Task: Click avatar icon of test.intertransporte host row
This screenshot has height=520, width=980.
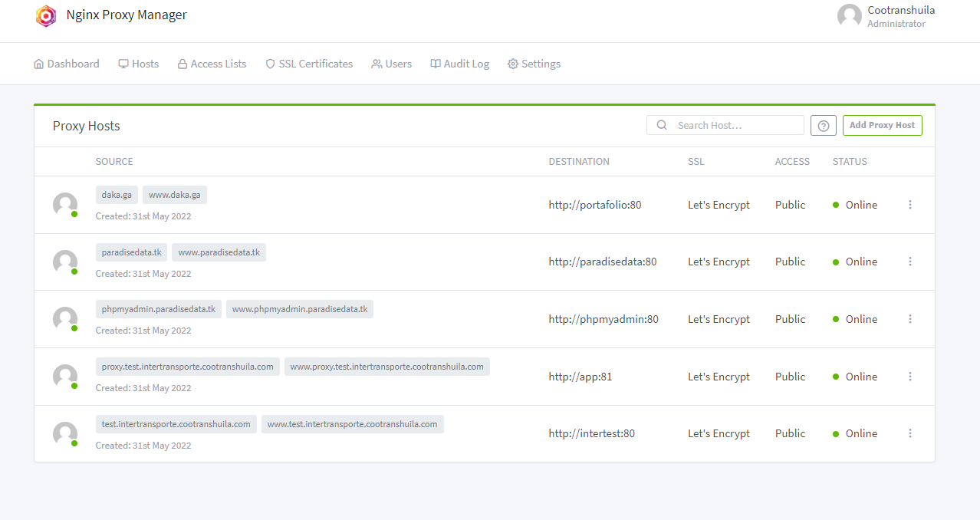Action: 65,434
